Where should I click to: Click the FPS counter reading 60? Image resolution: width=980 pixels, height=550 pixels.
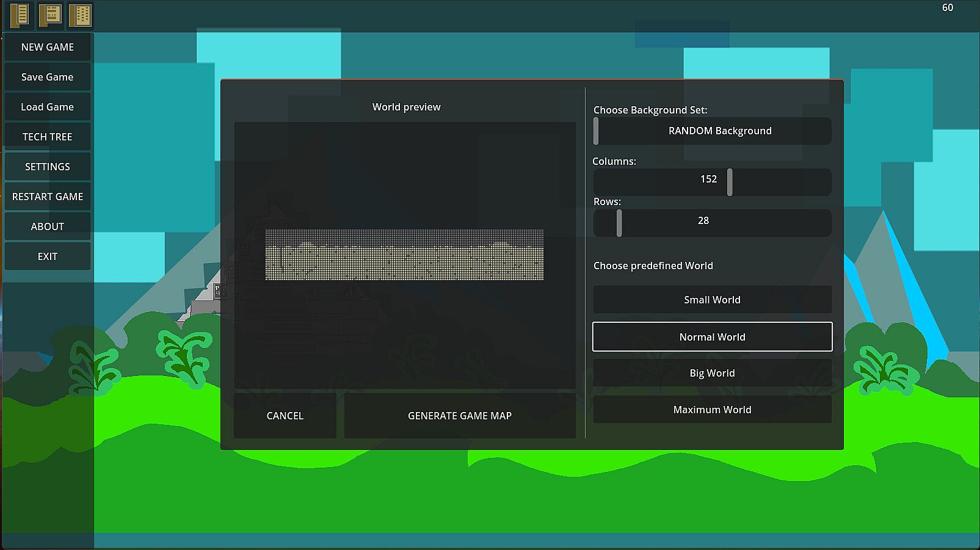click(948, 7)
